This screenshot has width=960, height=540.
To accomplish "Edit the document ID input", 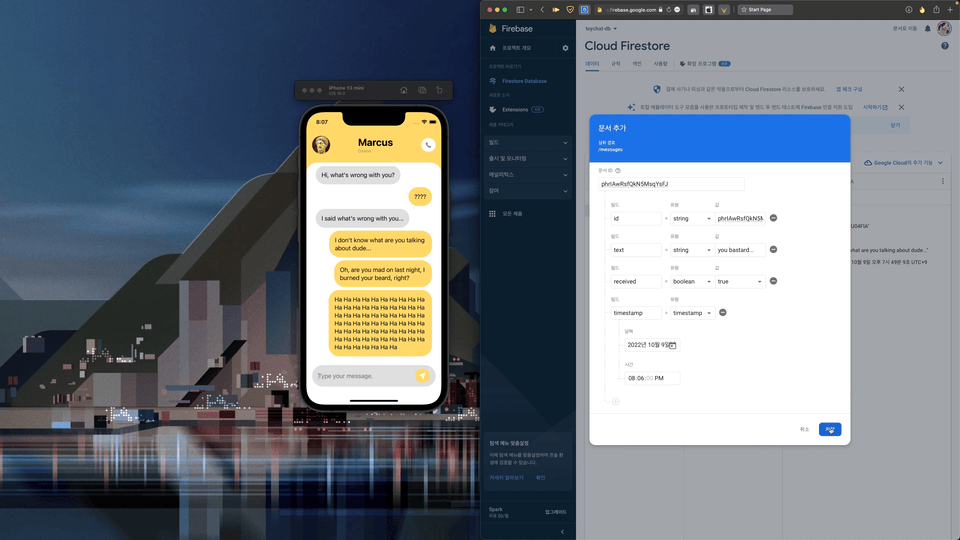I will 671,184.
